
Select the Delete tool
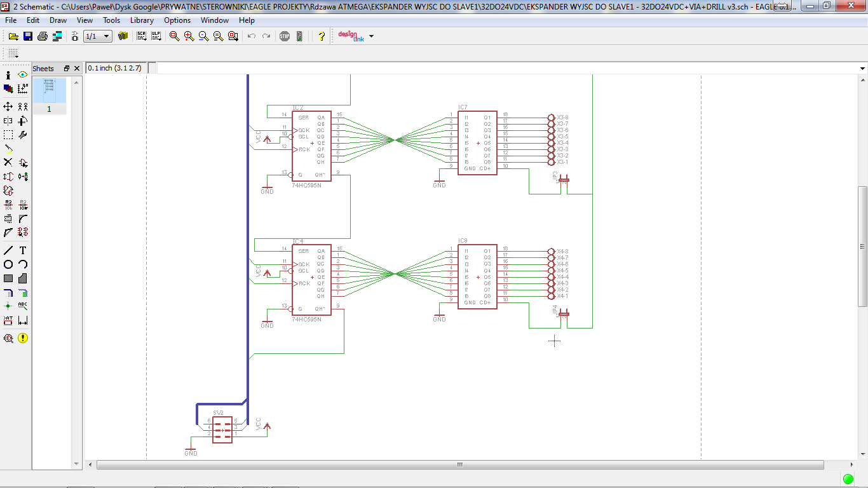8,163
